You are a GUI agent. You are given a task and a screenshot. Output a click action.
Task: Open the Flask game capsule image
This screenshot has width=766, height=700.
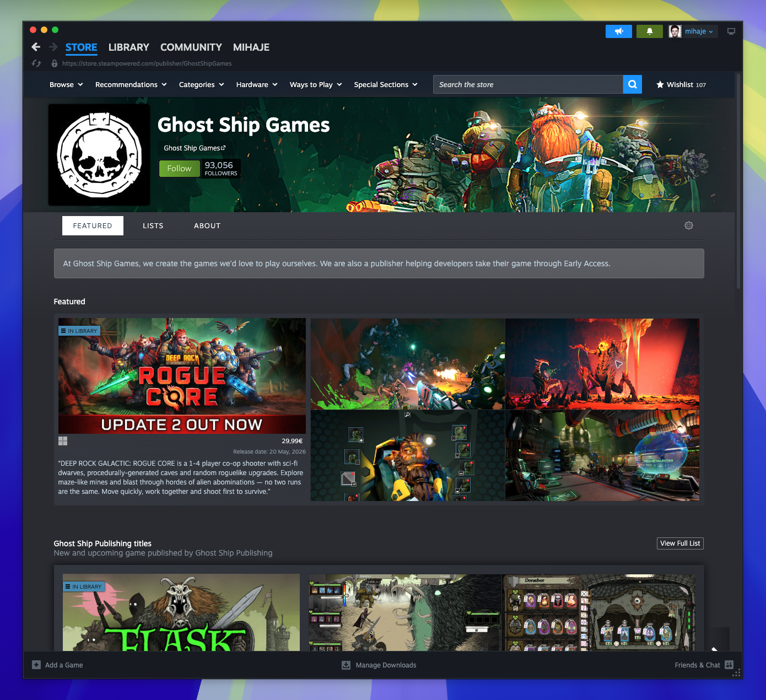181,612
